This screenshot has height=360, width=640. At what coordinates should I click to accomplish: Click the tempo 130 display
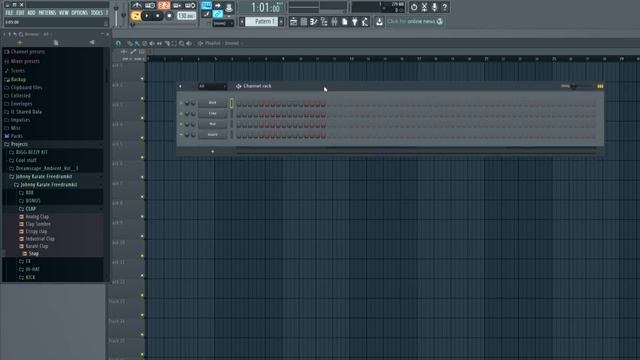pos(186,16)
